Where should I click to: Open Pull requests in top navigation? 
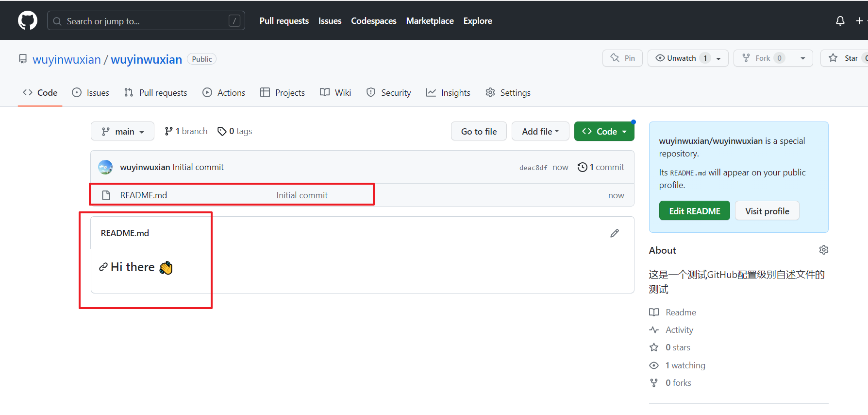pyautogui.click(x=284, y=21)
